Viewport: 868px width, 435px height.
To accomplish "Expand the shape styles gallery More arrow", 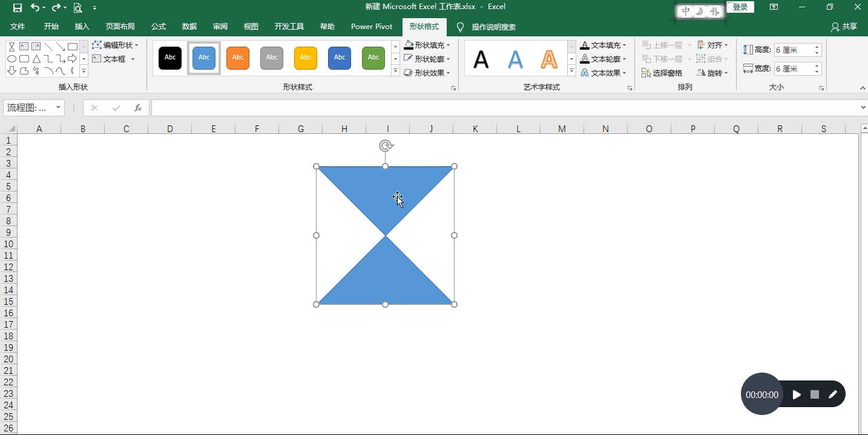I will [x=395, y=71].
